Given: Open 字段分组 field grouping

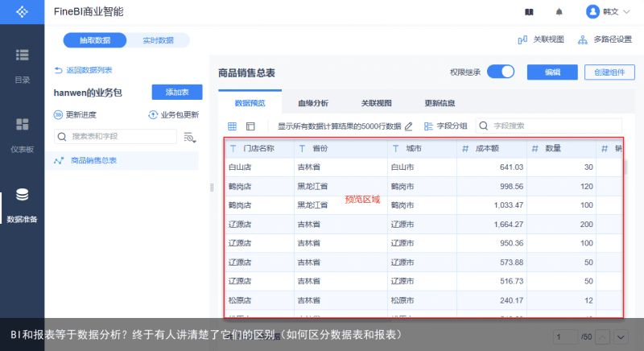Looking at the screenshot, I should [x=446, y=126].
